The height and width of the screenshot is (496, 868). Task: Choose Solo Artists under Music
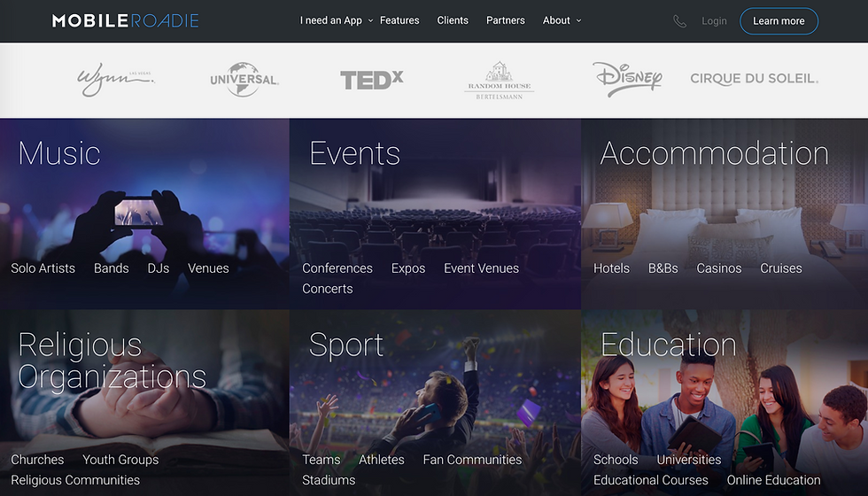point(43,267)
